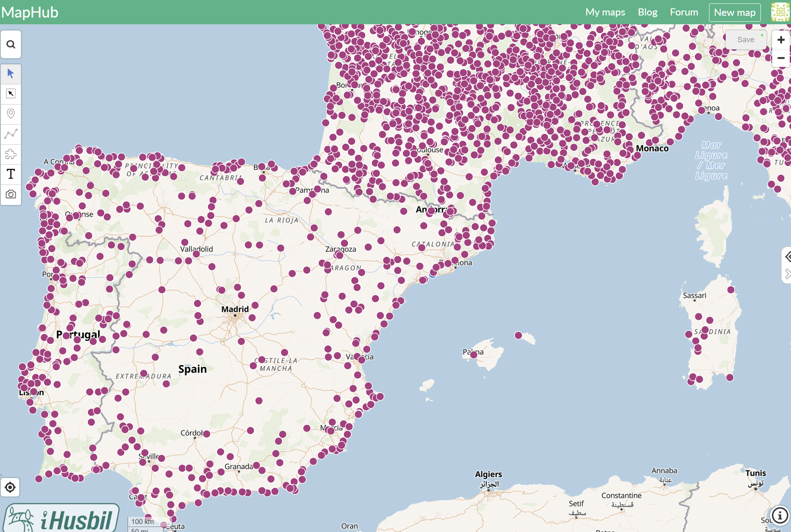Image resolution: width=791 pixels, height=532 pixels.
Task: Expand the side panel with left chevrons
Action: [x=788, y=256]
